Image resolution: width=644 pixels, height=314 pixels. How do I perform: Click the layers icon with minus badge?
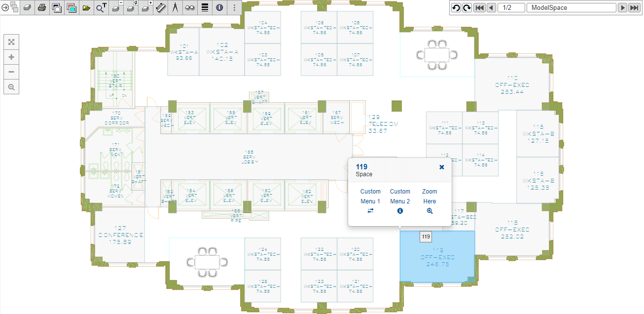pyautogui.click(x=116, y=7)
